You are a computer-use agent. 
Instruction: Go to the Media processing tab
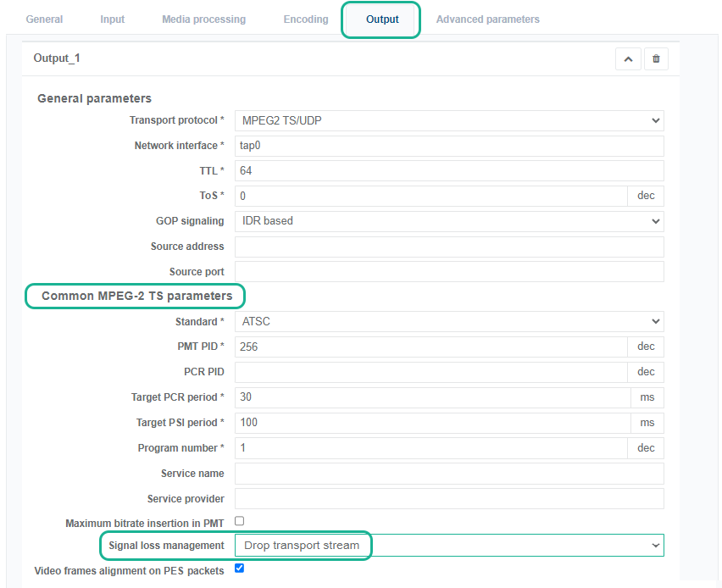pos(203,19)
